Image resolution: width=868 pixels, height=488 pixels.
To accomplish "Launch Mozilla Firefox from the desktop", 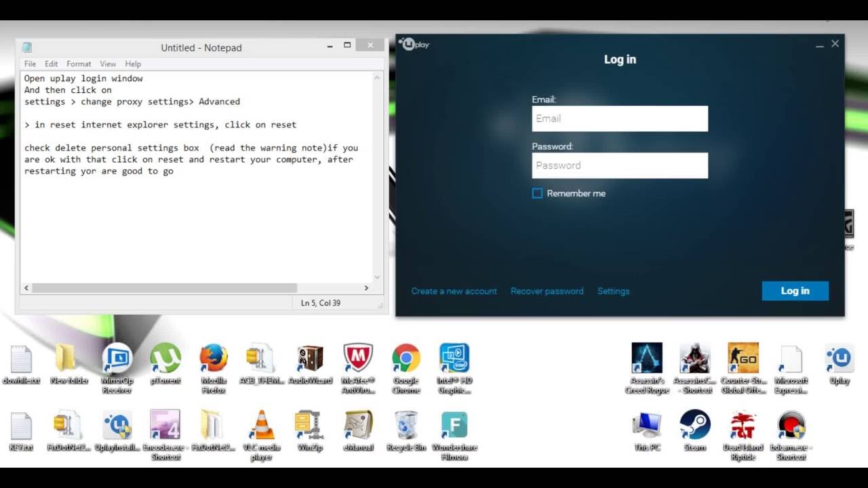I will click(x=214, y=369).
